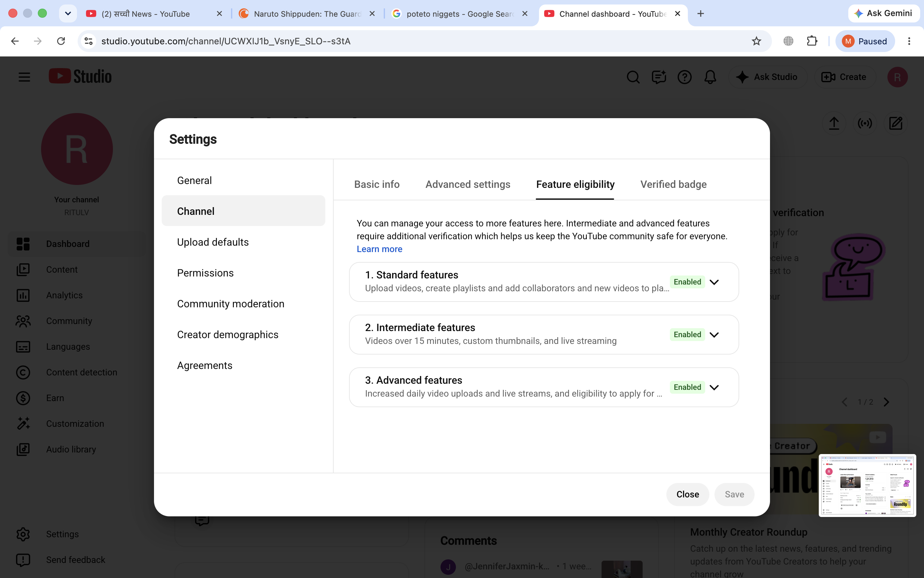
Task: Click the address bar URL
Action: point(226,41)
